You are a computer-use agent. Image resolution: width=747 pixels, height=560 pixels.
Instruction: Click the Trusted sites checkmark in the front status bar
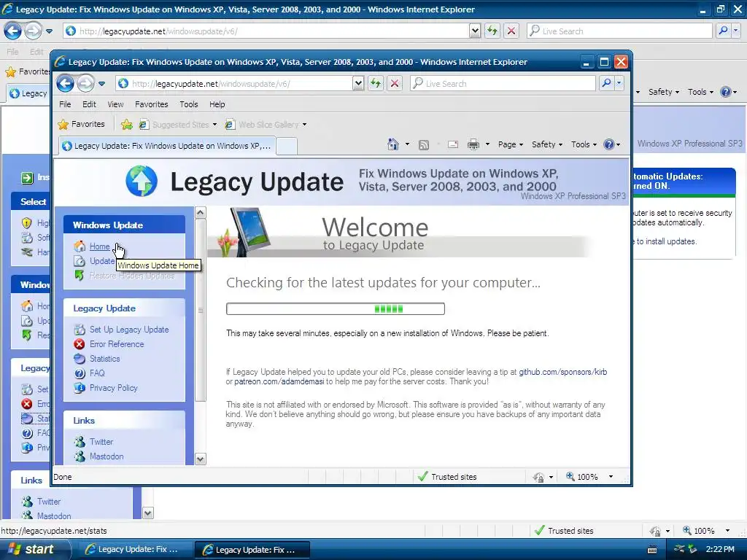click(x=422, y=477)
